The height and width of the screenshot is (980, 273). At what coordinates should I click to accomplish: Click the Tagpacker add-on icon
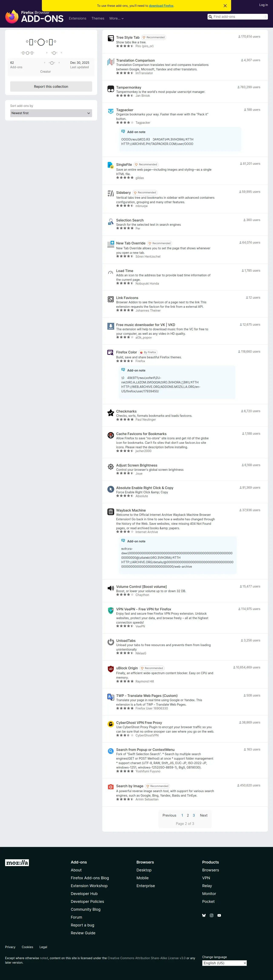click(x=111, y=111)
